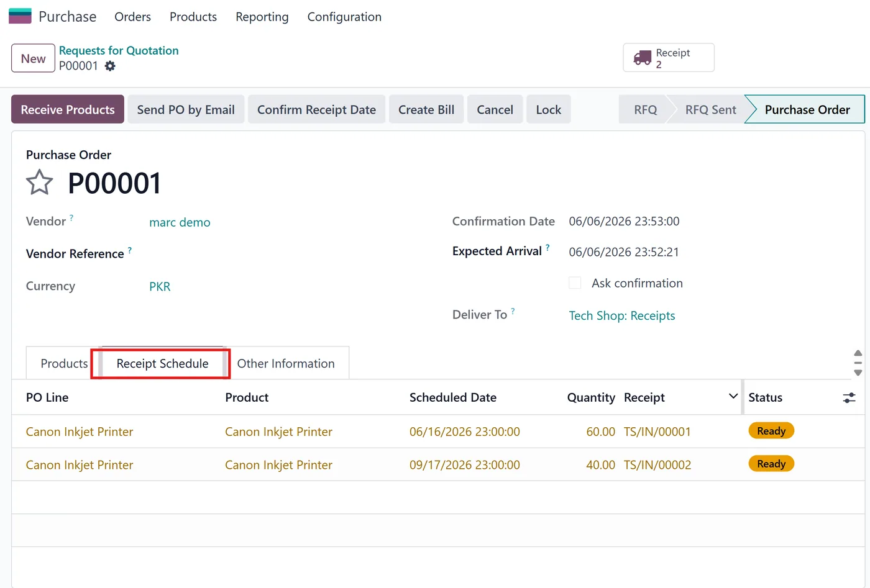Viewport: 870px width, 588px height.
Task: Open the Orders menu
Action: 132,17
